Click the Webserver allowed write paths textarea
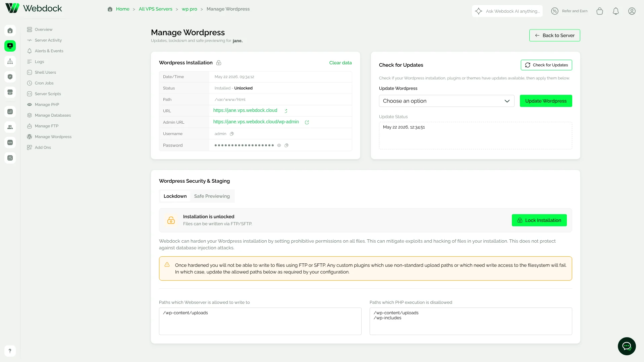Screen dimensions: 644x362 [260, 321]
